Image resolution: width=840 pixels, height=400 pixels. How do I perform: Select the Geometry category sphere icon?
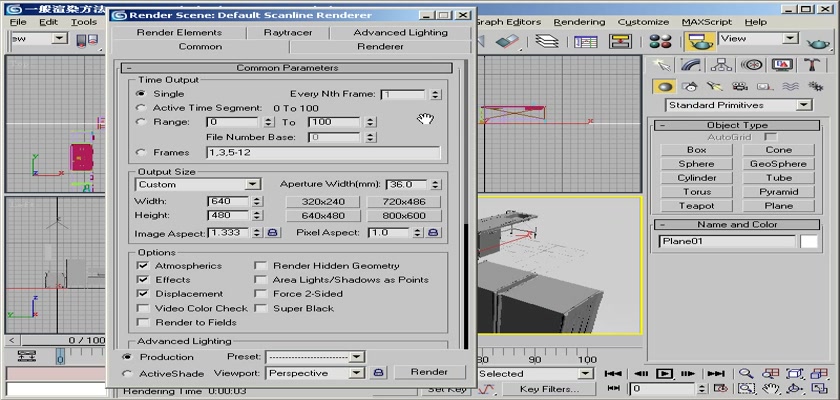coord(664,87)
